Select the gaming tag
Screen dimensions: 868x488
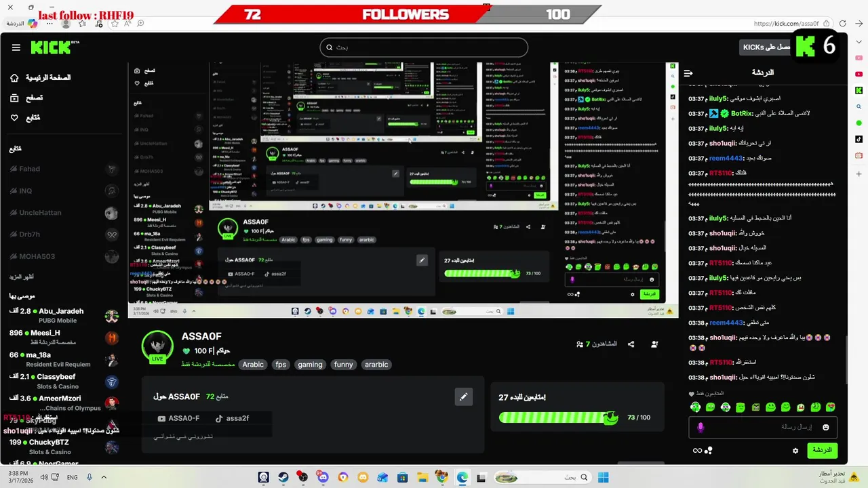pos(310,365)
